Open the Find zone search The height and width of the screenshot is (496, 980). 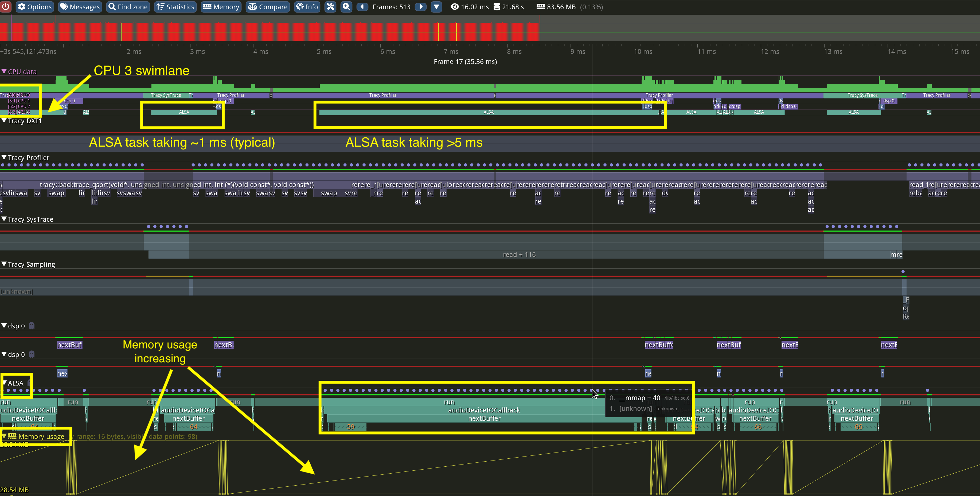coord(128,7)
